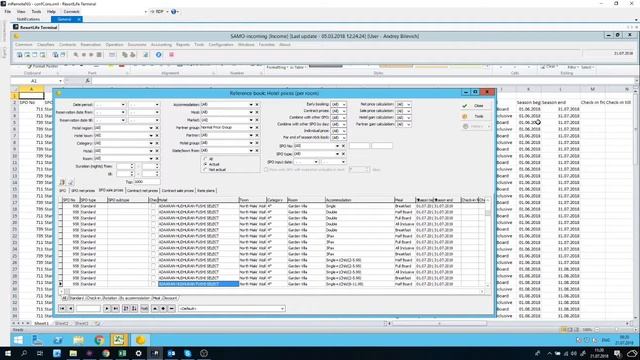Click the magnifier search icon in SAMO toolbar

coord(76,54)
